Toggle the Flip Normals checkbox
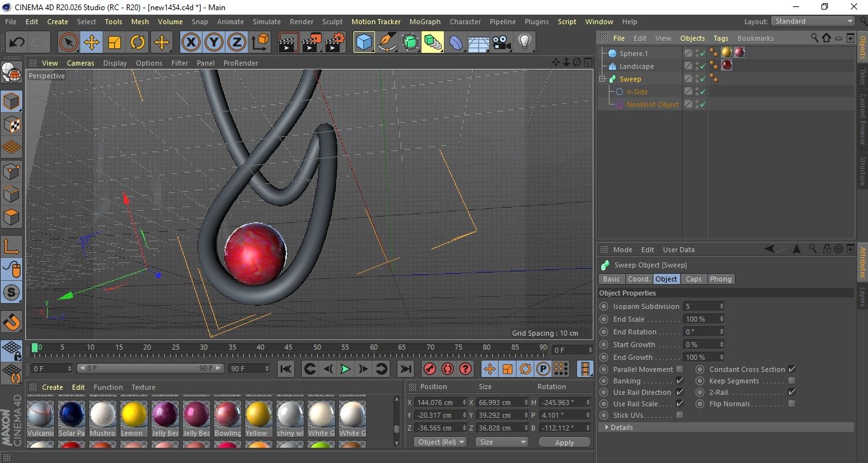This screenshot has height=463, width=868. coord(792,404)
